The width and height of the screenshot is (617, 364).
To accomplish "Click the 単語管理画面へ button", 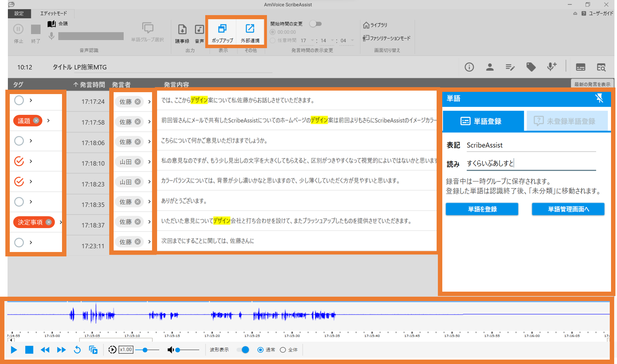I will point(568,209).
